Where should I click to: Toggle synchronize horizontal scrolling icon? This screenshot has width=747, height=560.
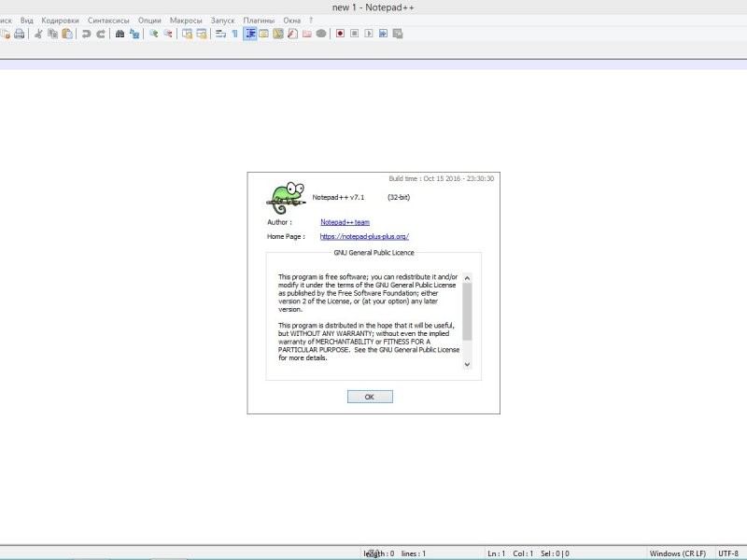click(x=202, y=34)
